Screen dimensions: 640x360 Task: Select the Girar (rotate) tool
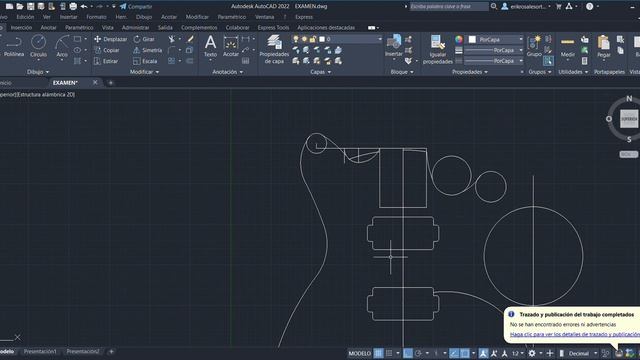point(144,39)
